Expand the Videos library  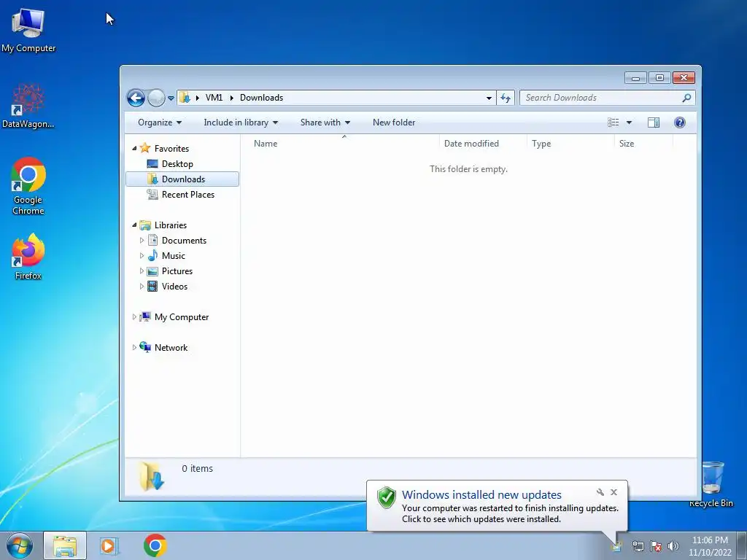pyautogui.click(x=142, y=286)
